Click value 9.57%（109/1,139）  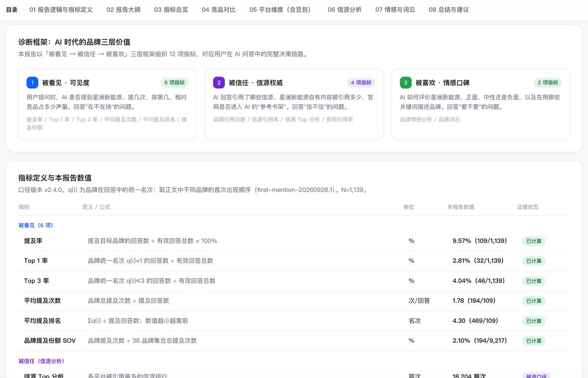point(480,241)
